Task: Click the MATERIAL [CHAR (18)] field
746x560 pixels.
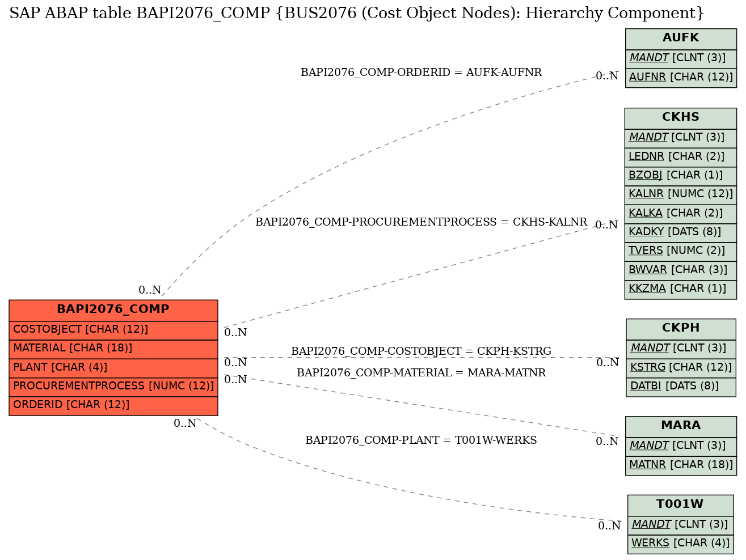Action: coord(113,349)
